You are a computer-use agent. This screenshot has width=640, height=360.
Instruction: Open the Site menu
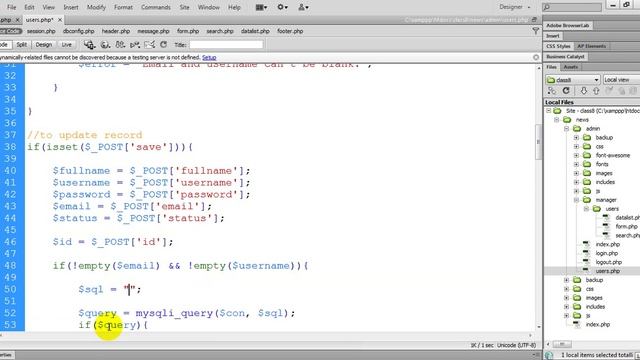[x=184, y=7]
